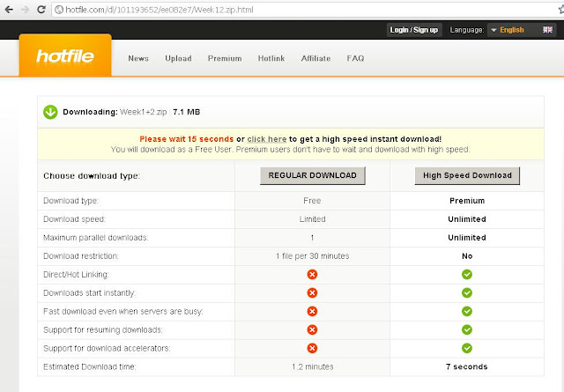Viewport: 564px width, 392px height.
Task: Click red X for Fast download when servers busy
Action: [x=312, y=311]
